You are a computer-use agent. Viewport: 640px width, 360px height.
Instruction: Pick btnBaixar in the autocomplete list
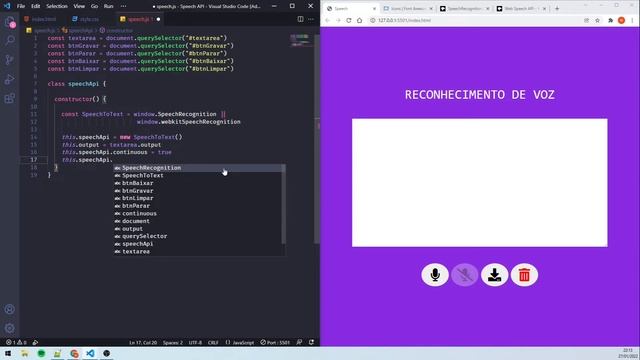click(199, 183)
